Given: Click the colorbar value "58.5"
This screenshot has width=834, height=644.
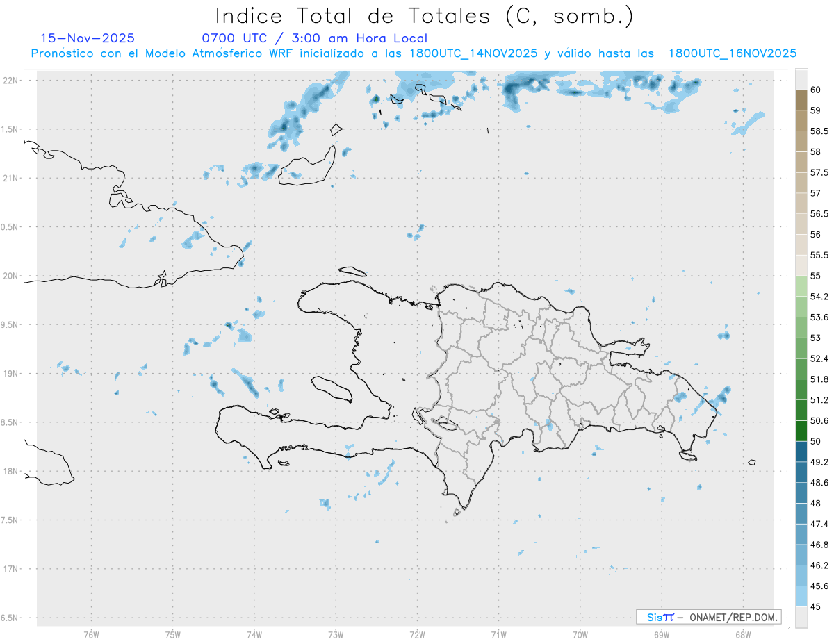Looking at the screenshot, I should (820, 131).
